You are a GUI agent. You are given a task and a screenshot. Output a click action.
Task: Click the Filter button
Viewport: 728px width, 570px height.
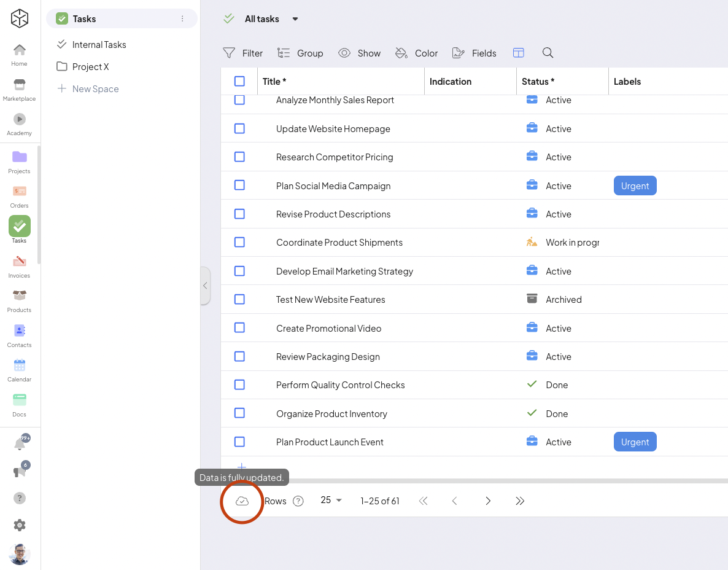pyautogui.click(x=242, y=53)
